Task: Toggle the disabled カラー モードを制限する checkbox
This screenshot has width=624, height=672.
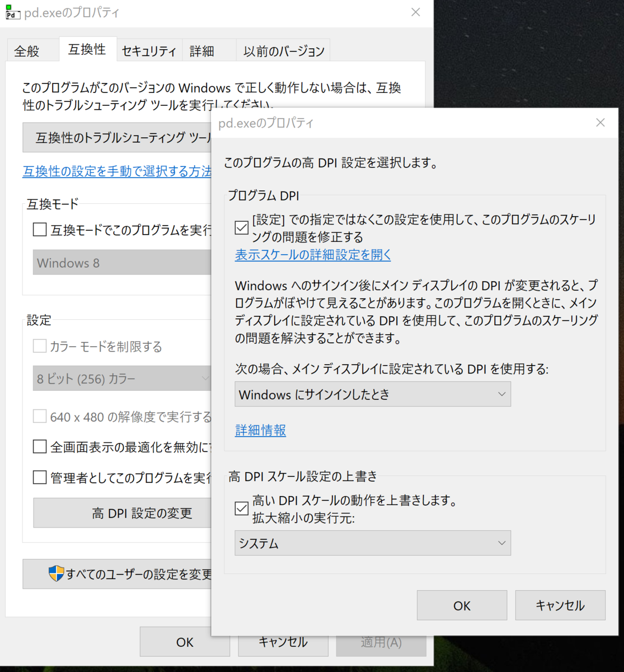Action: tap(40, 346)
